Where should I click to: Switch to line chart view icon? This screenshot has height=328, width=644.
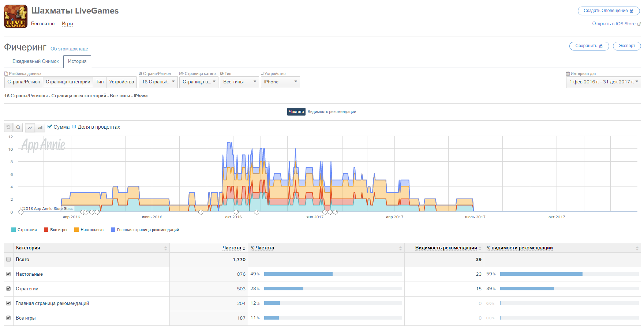coord(30,128)
